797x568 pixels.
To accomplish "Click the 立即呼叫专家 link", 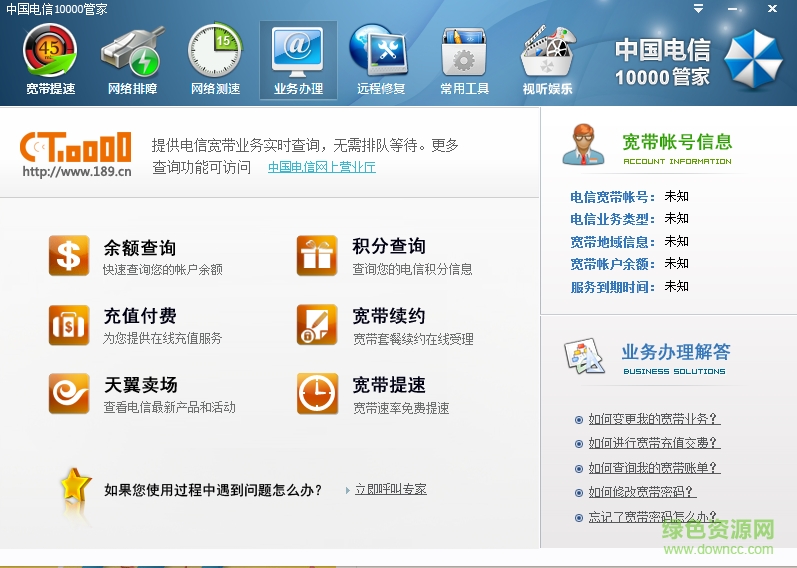I will (x=390, y=489).
